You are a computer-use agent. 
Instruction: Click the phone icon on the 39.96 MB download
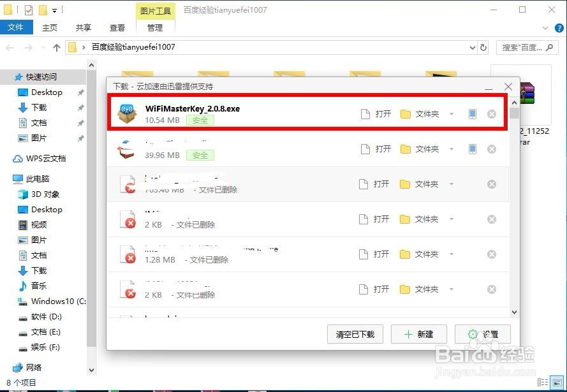(472, 149)
